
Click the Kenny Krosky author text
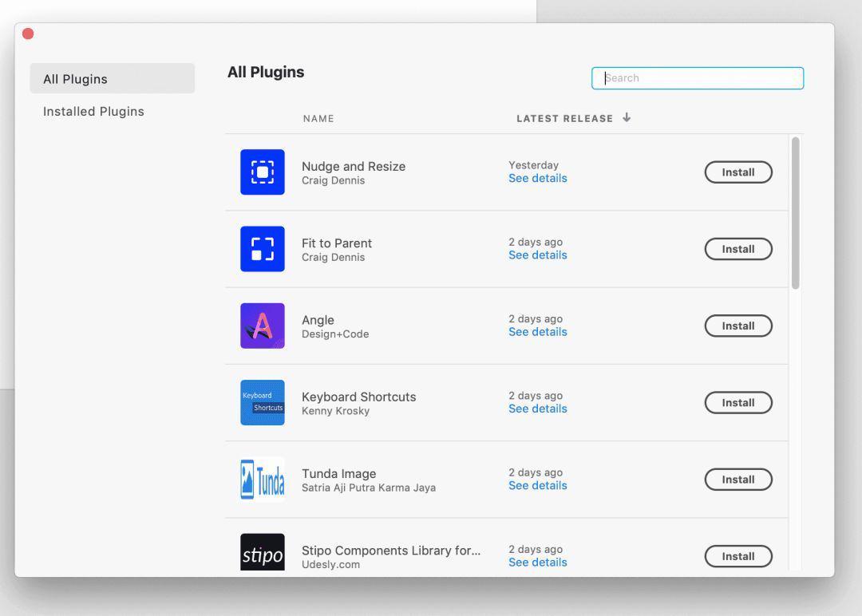click(x=335, y=411)
